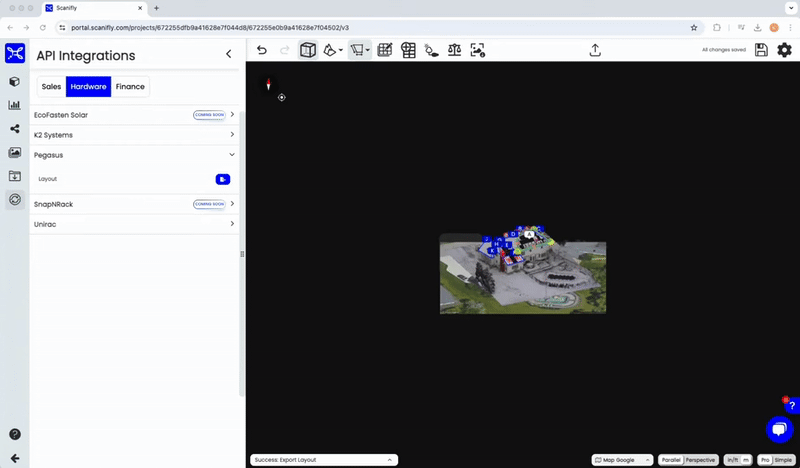Expand the Unirac row

(134, 224)
